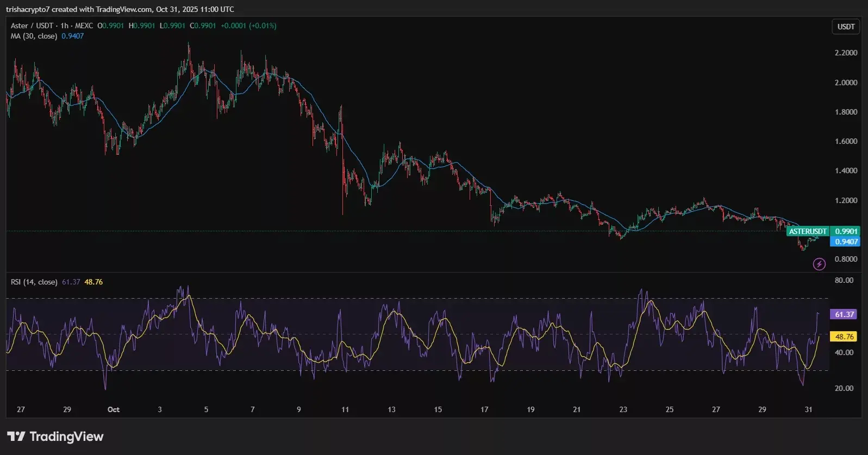The width and height of the screenshot is (868, 455).
Task: Select the blue 0.9407 MA price label
Action: [846, 242]
